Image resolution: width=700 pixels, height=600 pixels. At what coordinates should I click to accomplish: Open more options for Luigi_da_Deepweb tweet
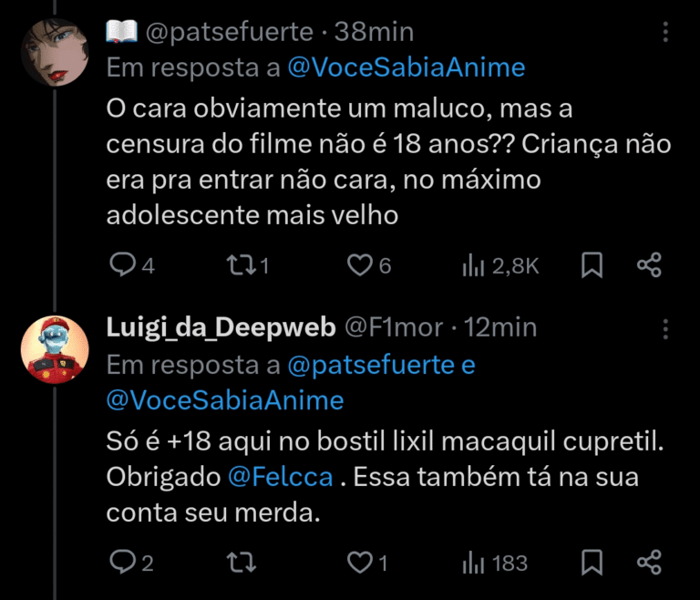[x=665, y=328]
